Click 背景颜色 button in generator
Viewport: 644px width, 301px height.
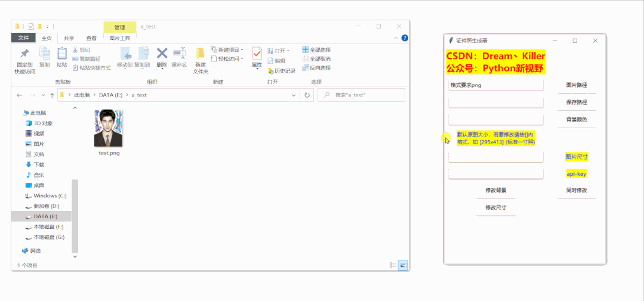(577, 120)
